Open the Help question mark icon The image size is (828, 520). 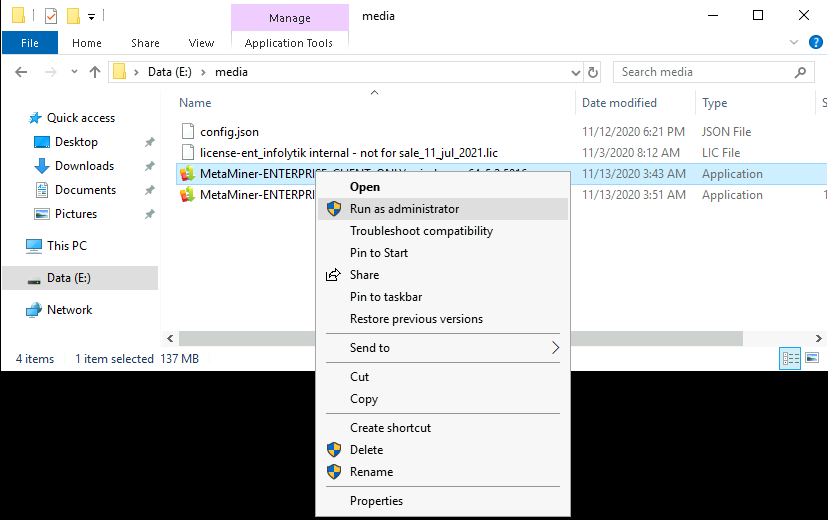click(x=815, y=42)
